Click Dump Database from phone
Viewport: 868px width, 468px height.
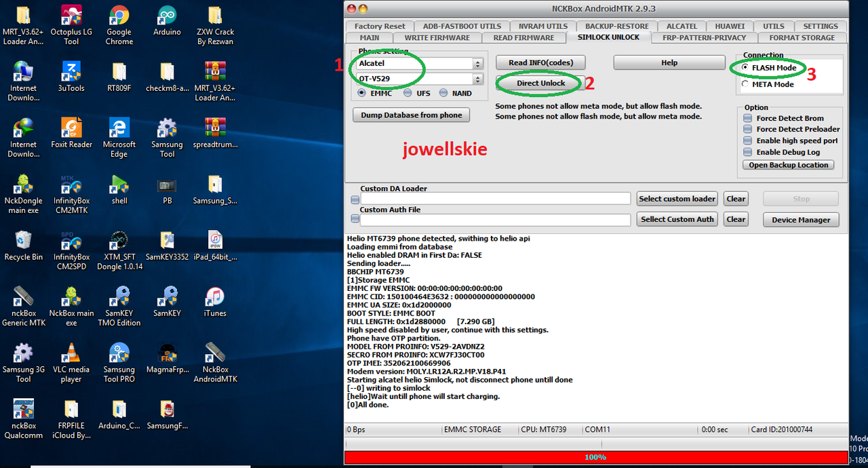pyautogui.click(x=412, y=115)
